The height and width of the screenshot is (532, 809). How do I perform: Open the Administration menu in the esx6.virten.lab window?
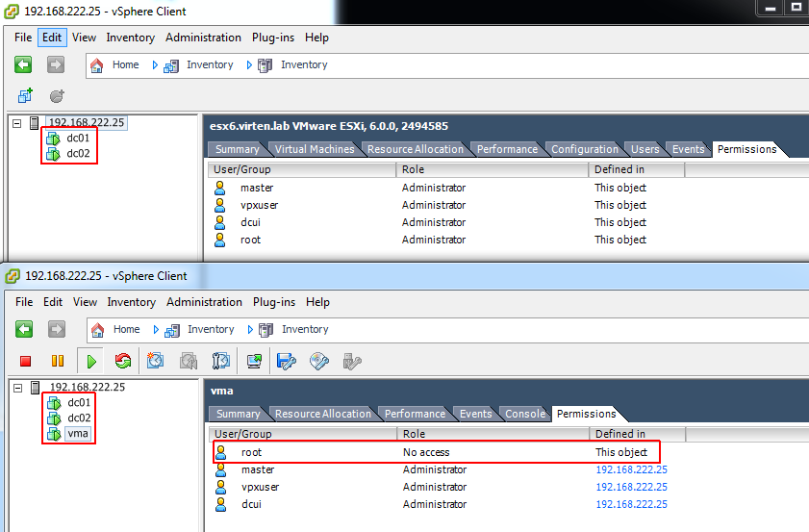point(203,38)
